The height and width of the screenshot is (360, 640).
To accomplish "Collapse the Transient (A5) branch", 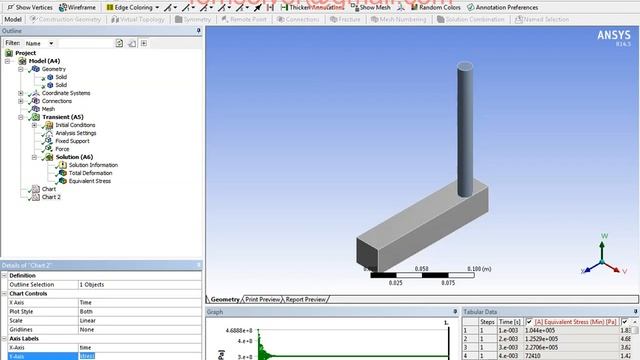I will tap(21, 117).
